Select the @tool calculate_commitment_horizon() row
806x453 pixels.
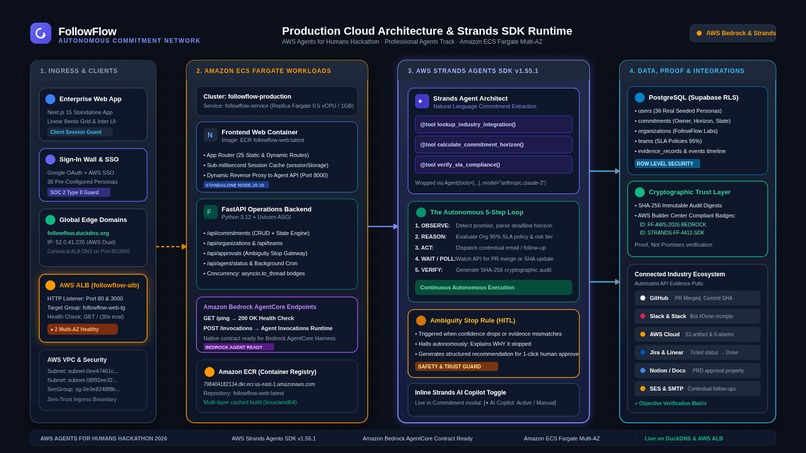coord(493,144)
